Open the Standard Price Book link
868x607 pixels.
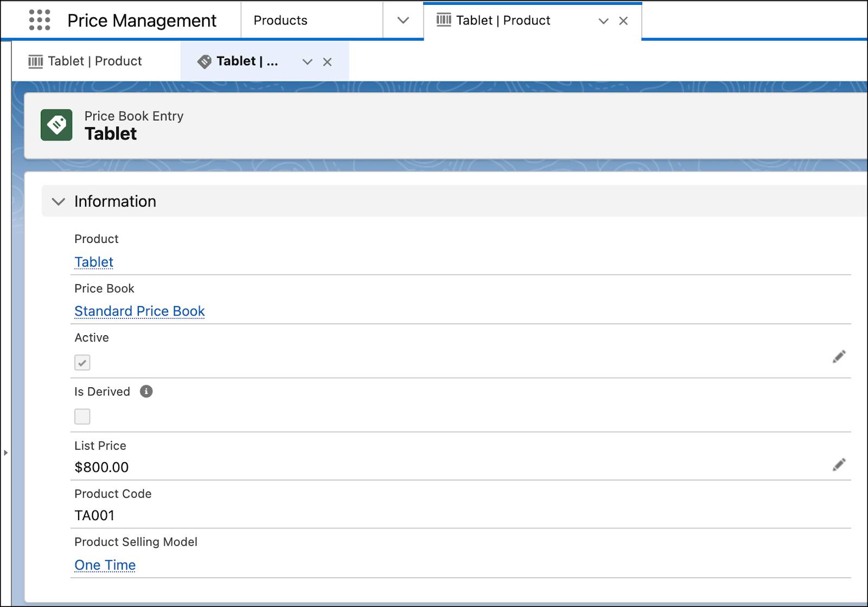(x=139, y=311)
